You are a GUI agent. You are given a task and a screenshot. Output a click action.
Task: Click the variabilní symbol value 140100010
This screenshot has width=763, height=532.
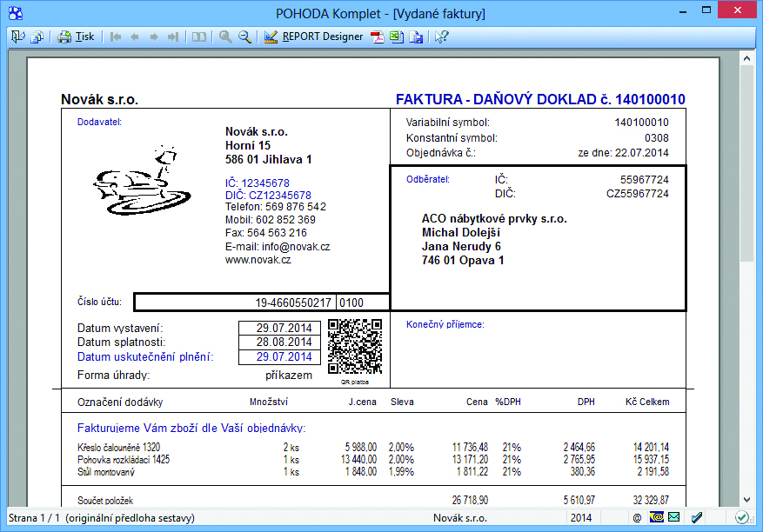(x=641, y=123)
